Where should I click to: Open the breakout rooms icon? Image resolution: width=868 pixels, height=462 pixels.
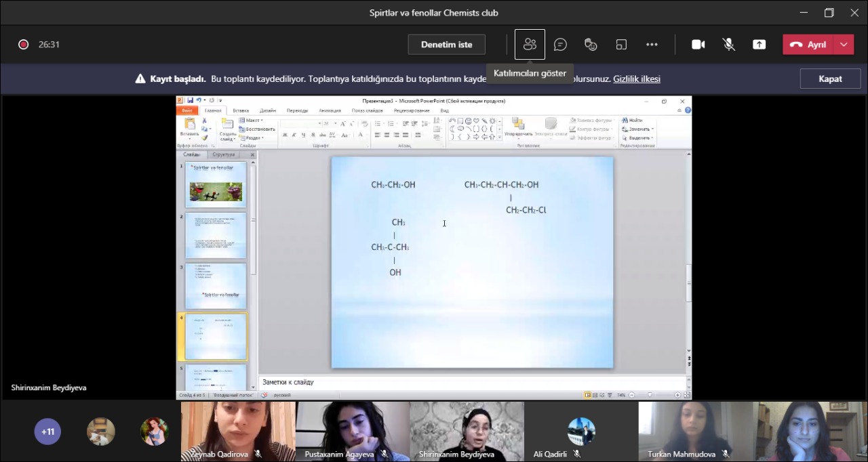621,45
